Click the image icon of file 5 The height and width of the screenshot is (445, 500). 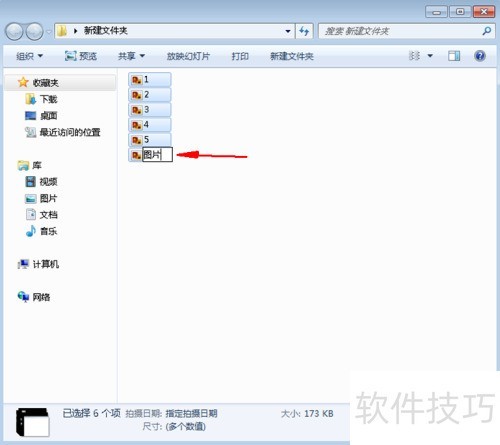click(x=136, y=140)
